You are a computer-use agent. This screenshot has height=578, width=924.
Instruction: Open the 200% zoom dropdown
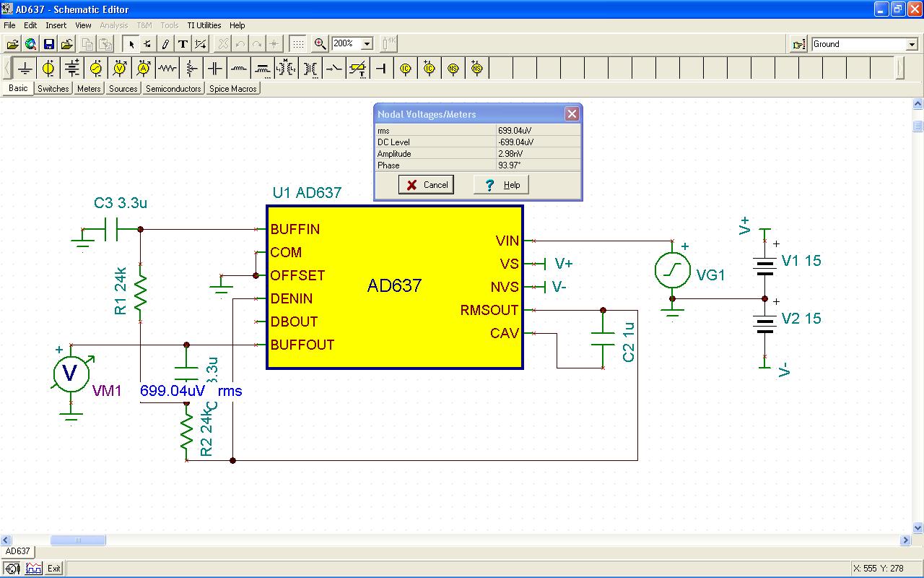tap(366, 44)
